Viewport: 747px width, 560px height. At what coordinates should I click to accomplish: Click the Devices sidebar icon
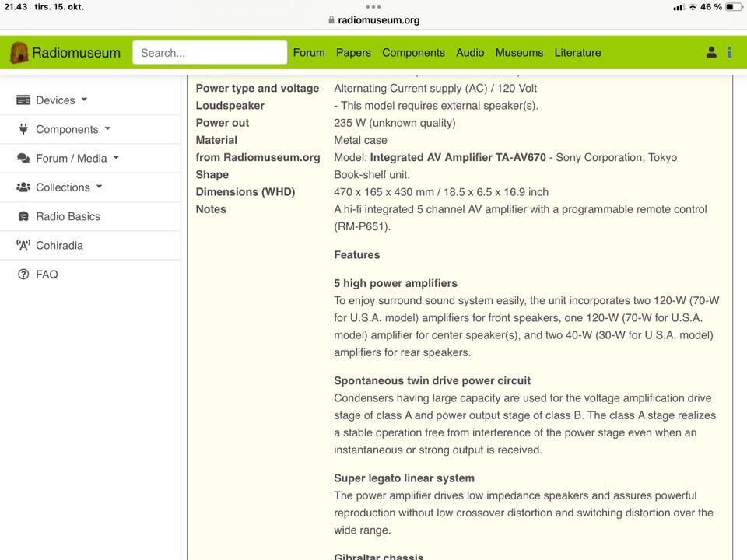[x=23, y=100]
